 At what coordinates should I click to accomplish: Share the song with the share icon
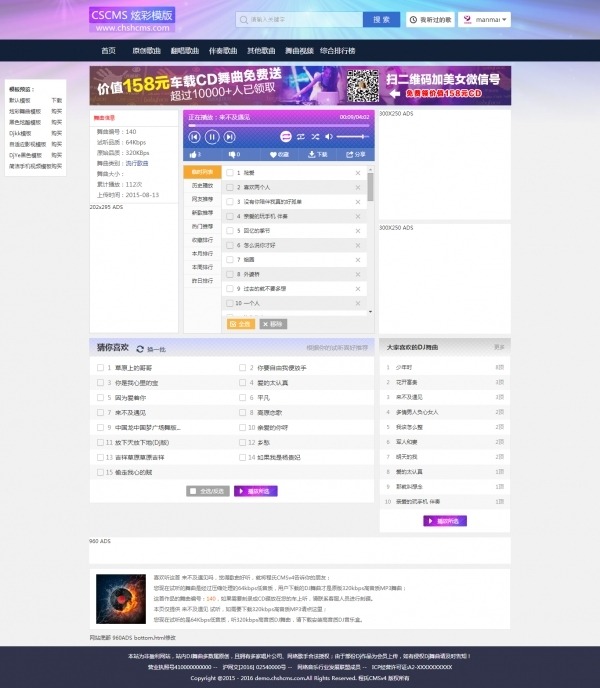point(350,154)
